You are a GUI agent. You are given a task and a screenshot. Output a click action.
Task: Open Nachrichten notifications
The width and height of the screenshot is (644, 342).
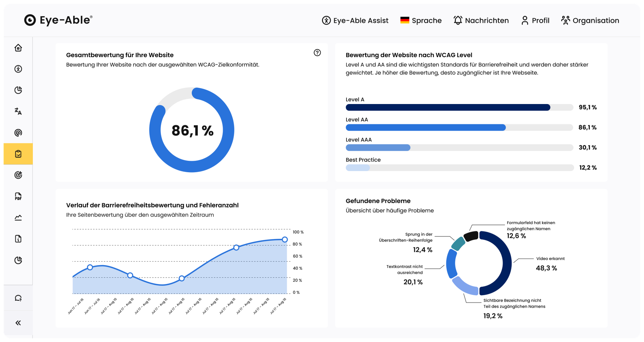481,20
